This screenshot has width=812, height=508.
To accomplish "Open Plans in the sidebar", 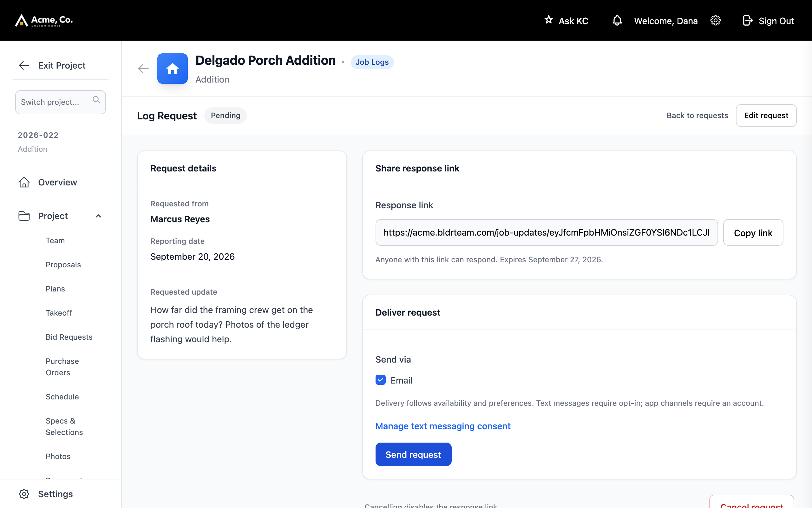I will click(56, 289).
